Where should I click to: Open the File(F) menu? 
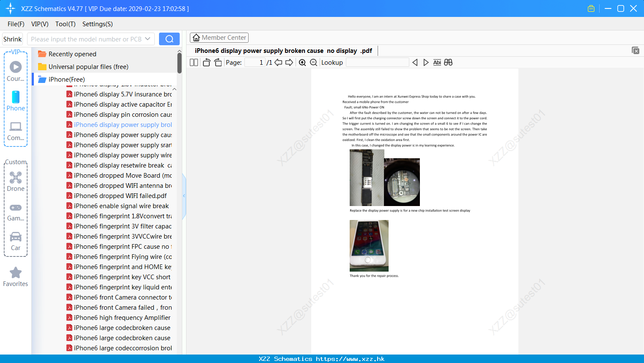pos(16,24)
